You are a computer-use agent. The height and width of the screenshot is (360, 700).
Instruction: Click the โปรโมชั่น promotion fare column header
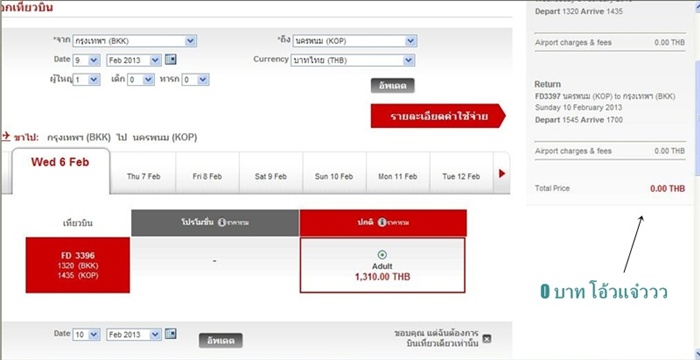pos(215,222)
